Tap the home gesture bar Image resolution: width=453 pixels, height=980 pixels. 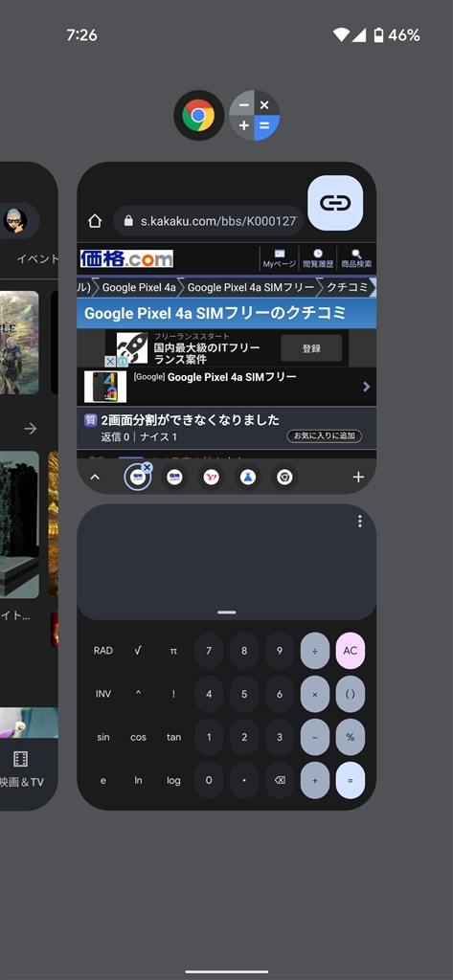click(226, 972)
